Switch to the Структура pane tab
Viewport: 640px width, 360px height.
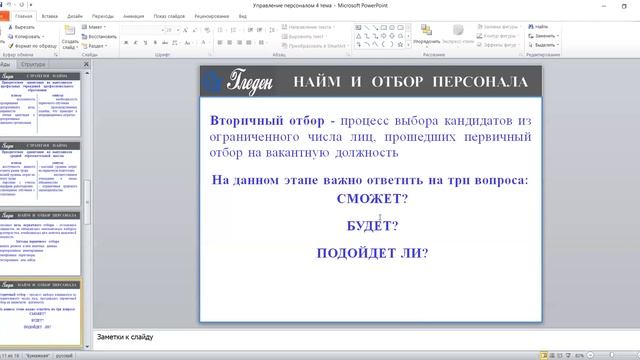[x=33, y=64]
